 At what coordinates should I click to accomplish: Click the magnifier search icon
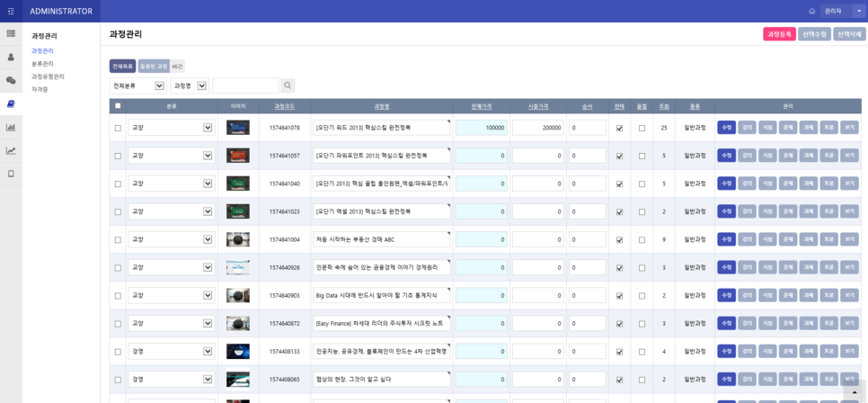click(x=288, y=86)
